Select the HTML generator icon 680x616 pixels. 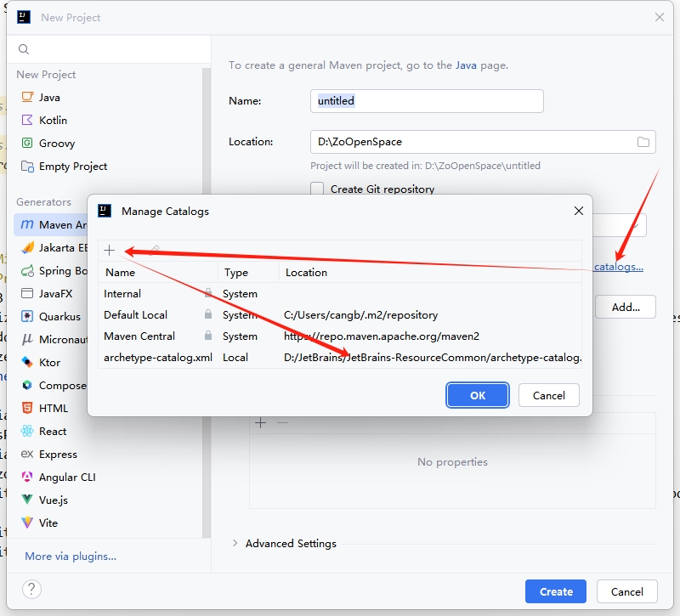pos(27,408)
